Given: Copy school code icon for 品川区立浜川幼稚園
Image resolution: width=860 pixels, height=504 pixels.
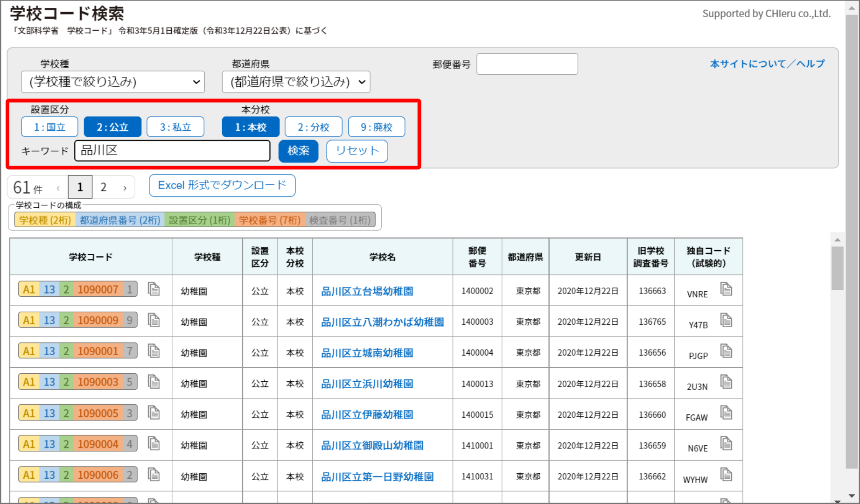Looking at the screenshot, I should point(154,381).
